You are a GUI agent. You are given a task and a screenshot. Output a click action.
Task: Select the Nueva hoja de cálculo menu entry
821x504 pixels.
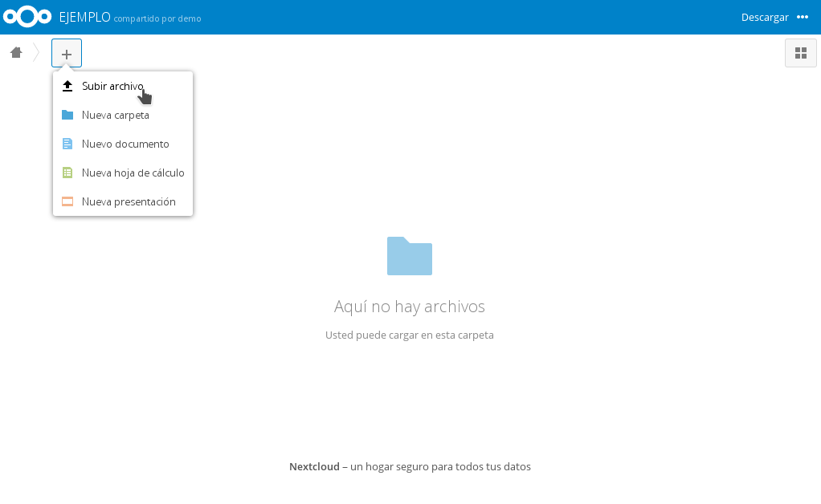(x=123, y=173)
